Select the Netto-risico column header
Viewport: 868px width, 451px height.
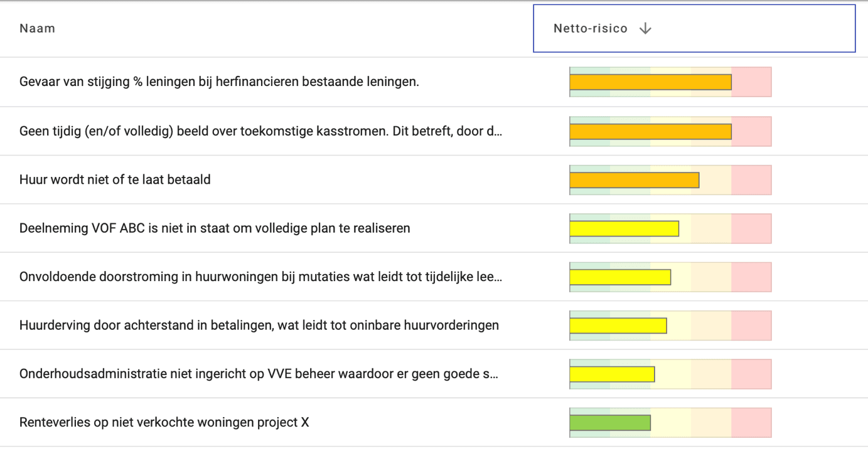[694, 28]
